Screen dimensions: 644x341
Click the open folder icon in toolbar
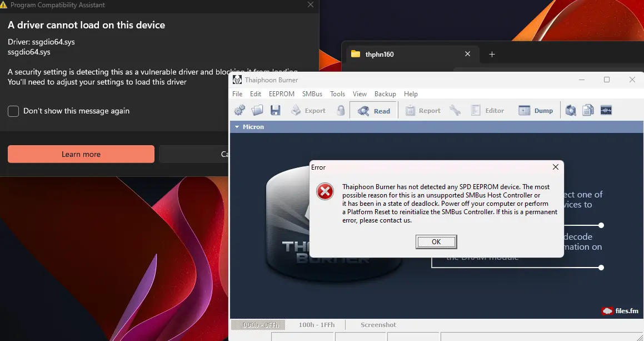pos(257,110)
